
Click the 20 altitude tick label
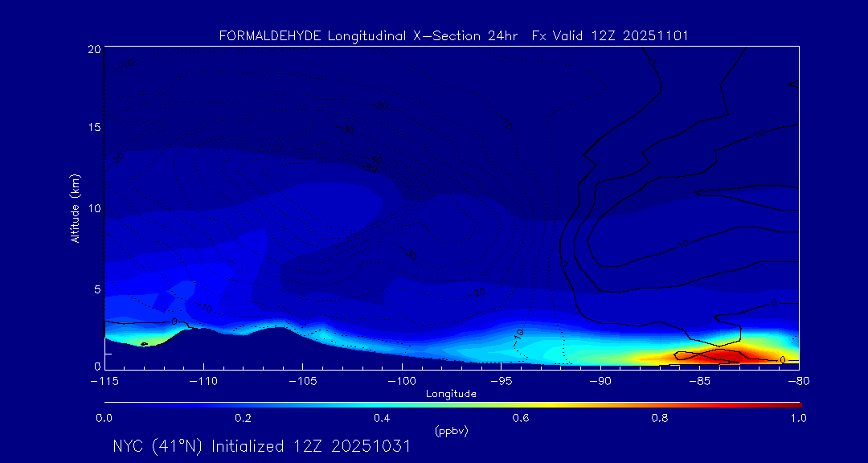[x=92, y=49]
